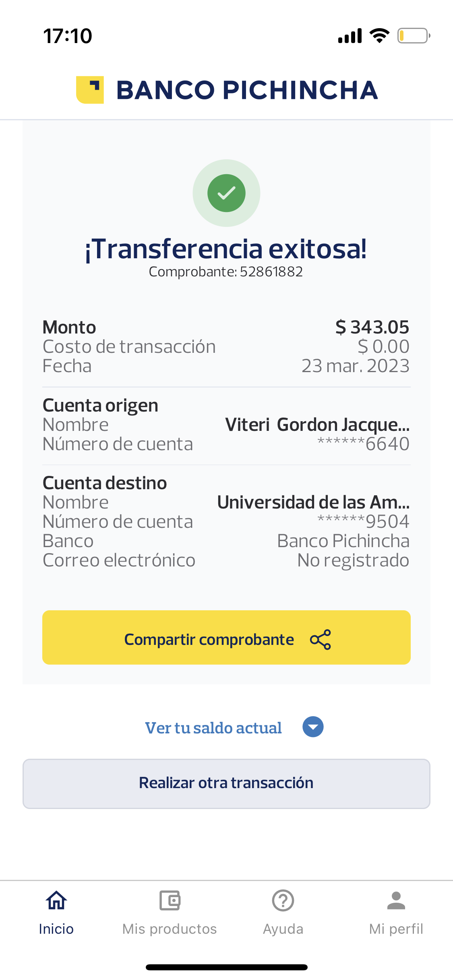
Task: Tap the status bar clock 17:10
Action: pos(68,36)
